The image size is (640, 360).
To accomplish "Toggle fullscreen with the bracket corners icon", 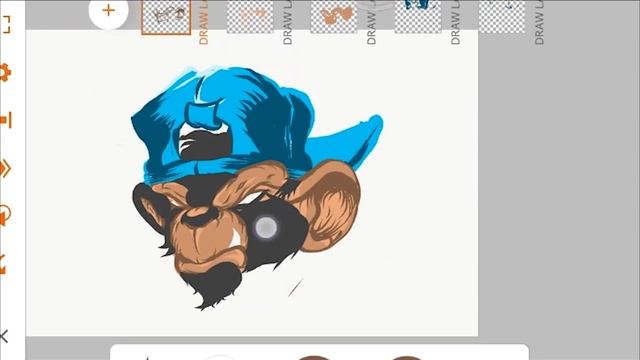I will 6,25.
